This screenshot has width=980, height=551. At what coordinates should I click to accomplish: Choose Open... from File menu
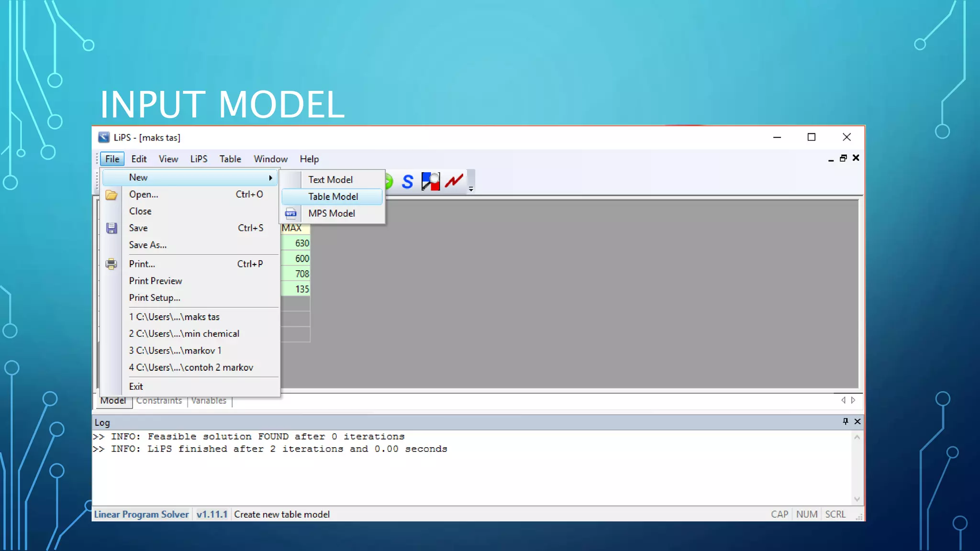coord(191,195)
